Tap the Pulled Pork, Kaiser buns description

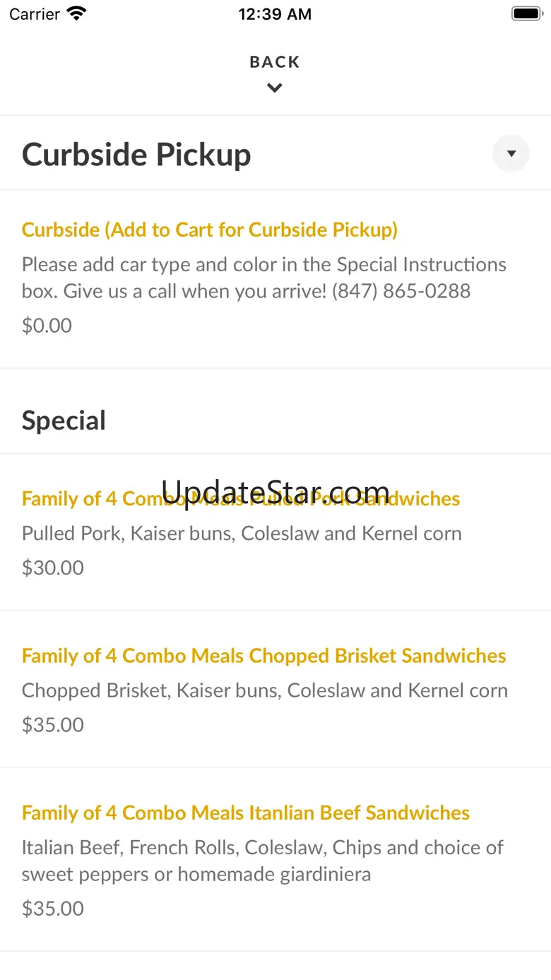[x=242, y=533]
